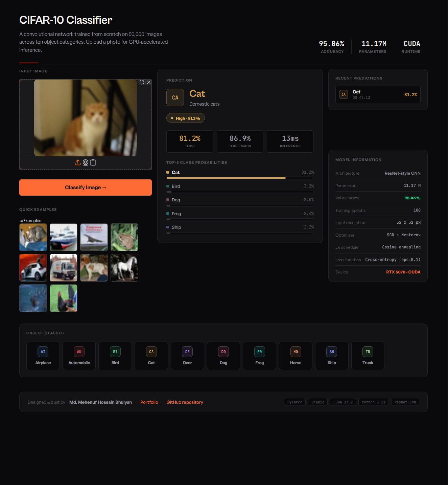The height and width of the screenshot is (485, 448).
Task: Select the DE badge for Deer
Action: [x=187, y=352]
